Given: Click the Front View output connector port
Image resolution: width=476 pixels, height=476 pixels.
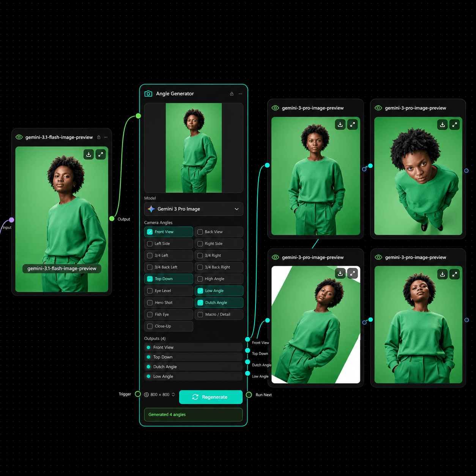Looking at the screenshot, I should 247,339.
